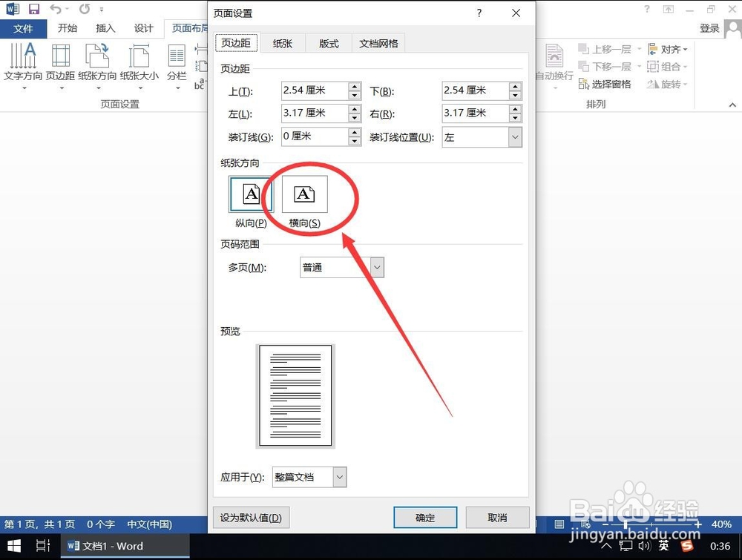This screenshot has width=742, height=560.
Task: Open the 分栏 (Columns) tool
Action: [176, 67]
